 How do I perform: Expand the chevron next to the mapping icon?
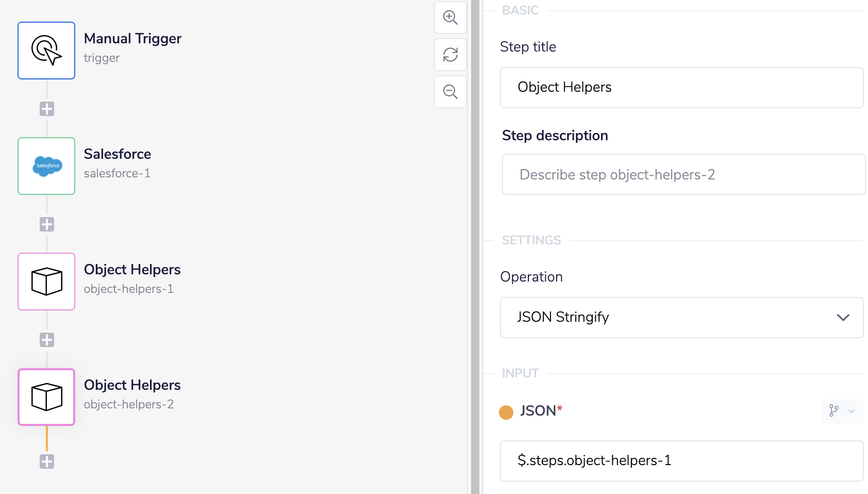[852, 411]
